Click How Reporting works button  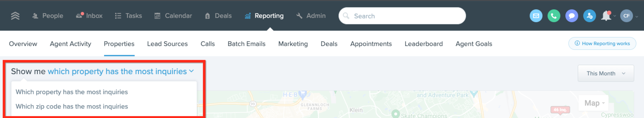pos(602,44)
